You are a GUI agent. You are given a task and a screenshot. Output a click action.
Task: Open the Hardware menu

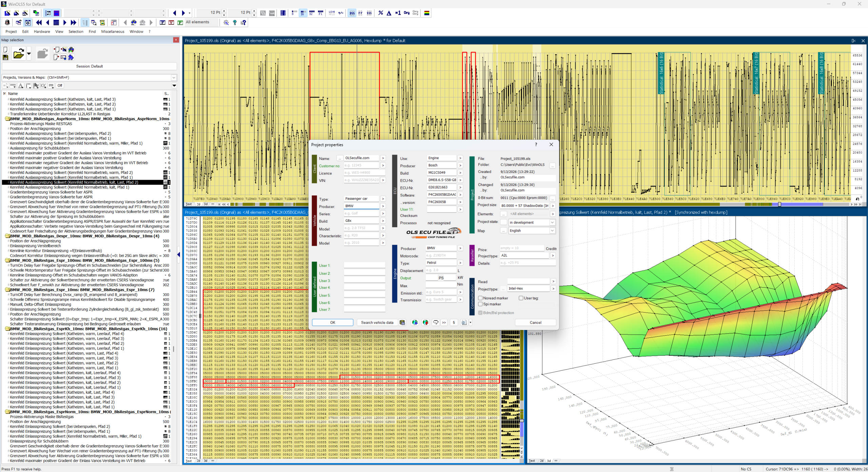pyautogui.click(x=42, y=32)
